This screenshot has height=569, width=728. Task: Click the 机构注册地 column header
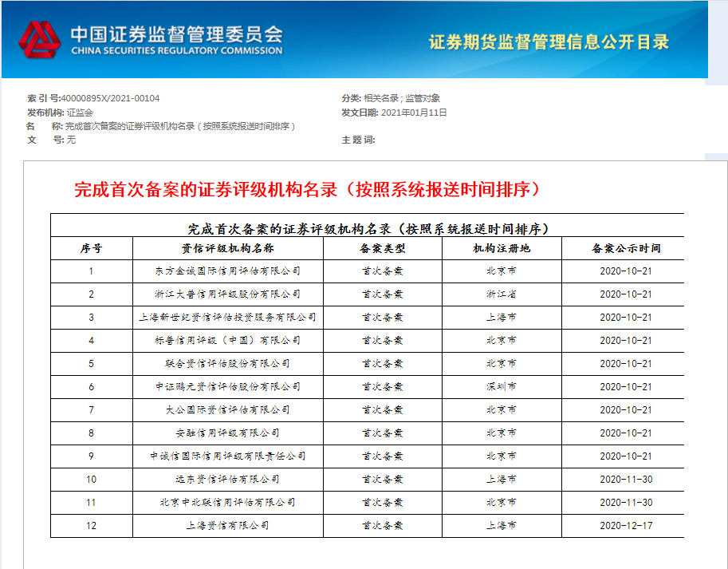pyautogui.click(x=502, y=248)
